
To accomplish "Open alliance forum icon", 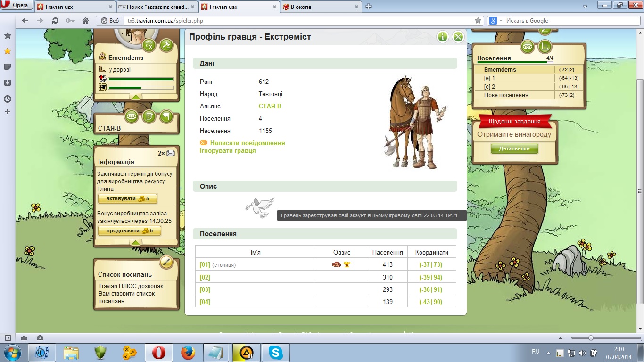I will pyautogui.click(x=149, y=116).
